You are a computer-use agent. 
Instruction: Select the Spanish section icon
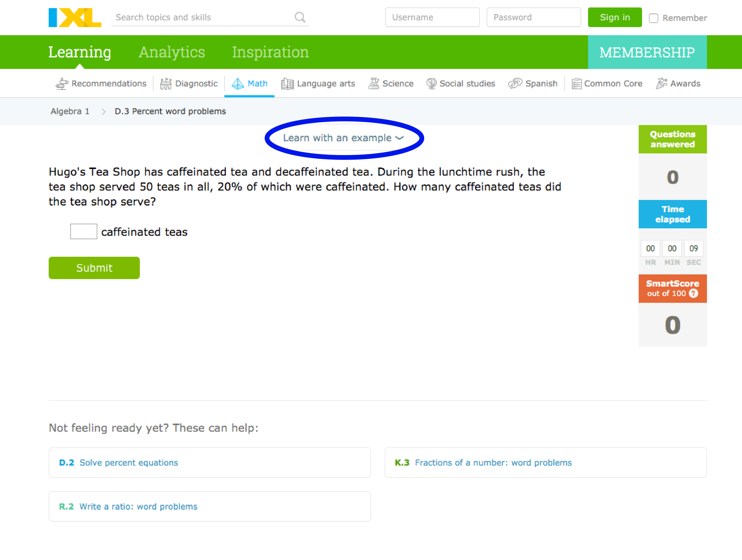[x=515, y=84]
